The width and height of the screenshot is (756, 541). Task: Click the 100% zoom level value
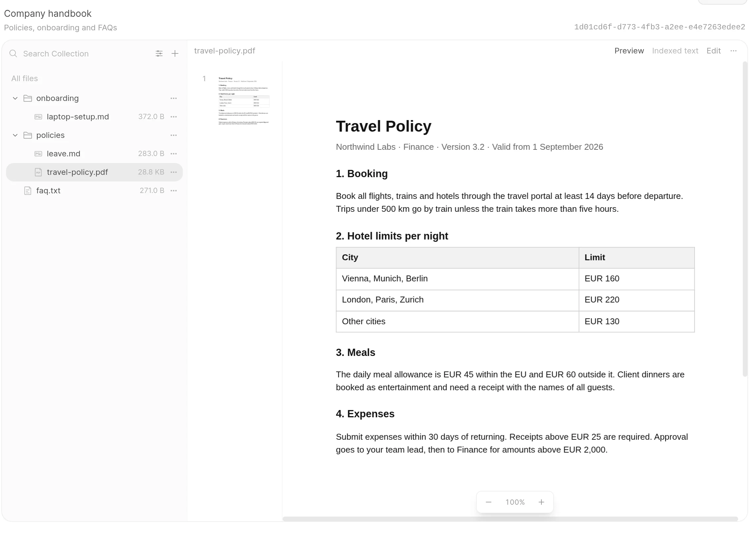click(515, 502)
